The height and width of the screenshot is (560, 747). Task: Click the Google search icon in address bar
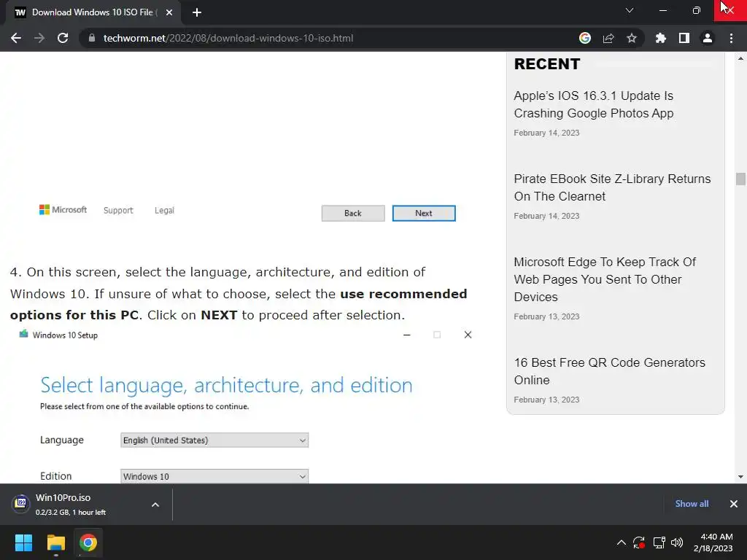click(585, 38)
